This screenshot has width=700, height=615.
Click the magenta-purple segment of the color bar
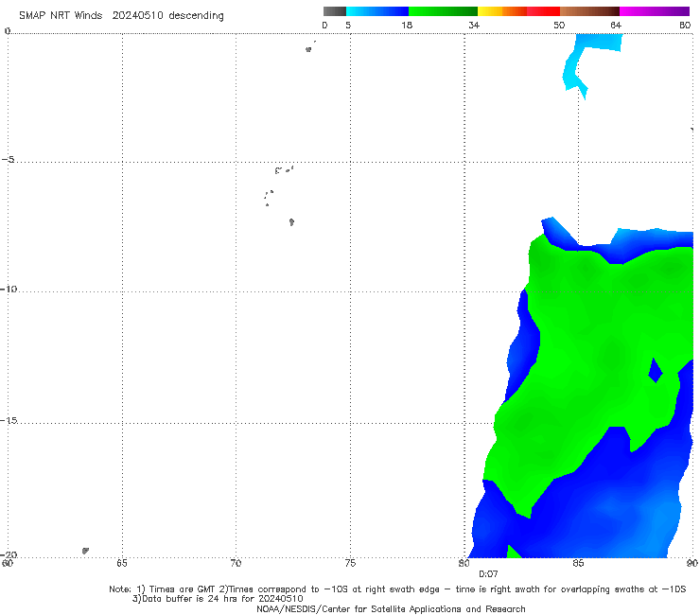pyautogui.click(x=655, y=11)
